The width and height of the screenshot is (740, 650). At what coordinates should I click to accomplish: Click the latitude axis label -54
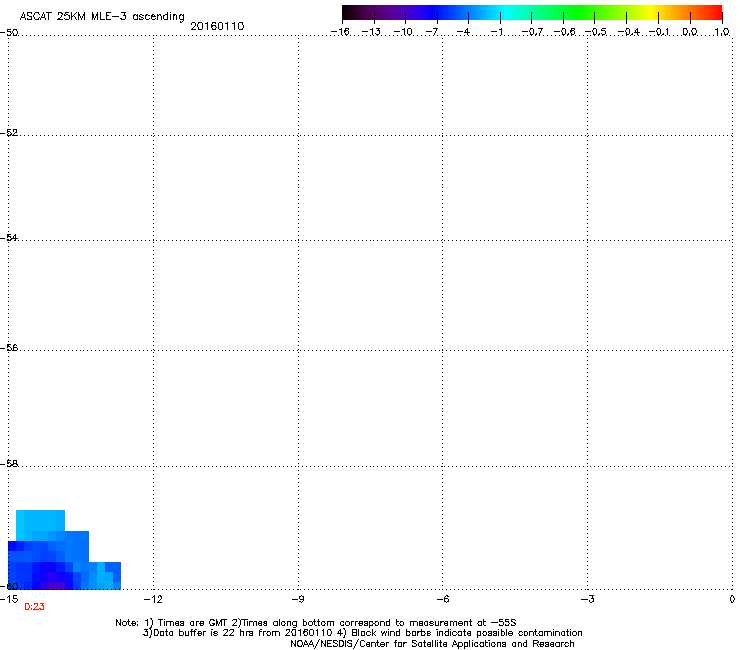(9, 238)
